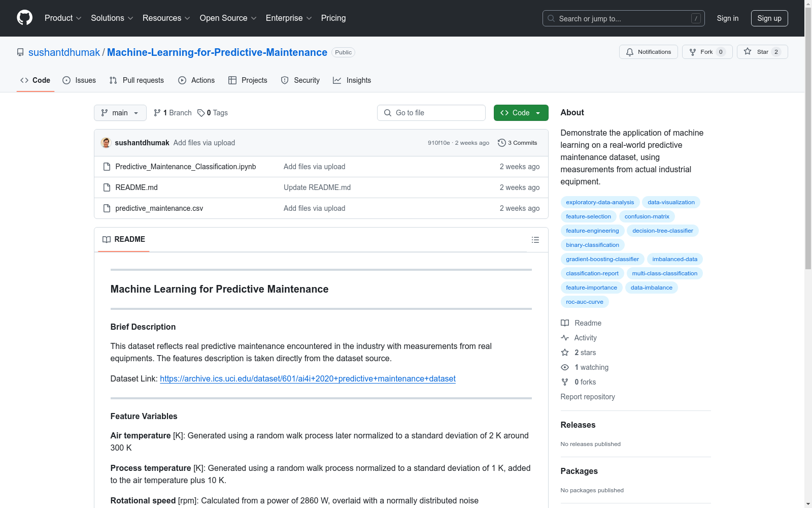Image resolution: width=812 pixels, height=508 pixels.
Task: Click file icon beside README.md
Action: tap(107, 187)
